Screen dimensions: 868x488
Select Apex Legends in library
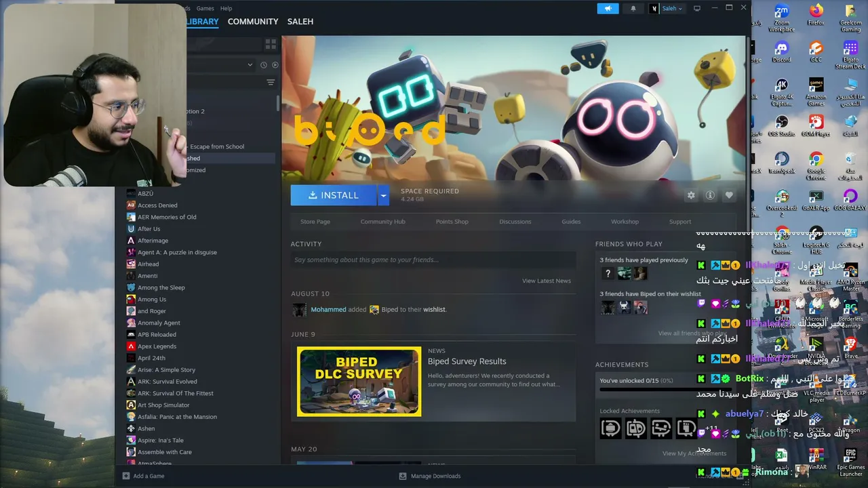pos(157,346)
